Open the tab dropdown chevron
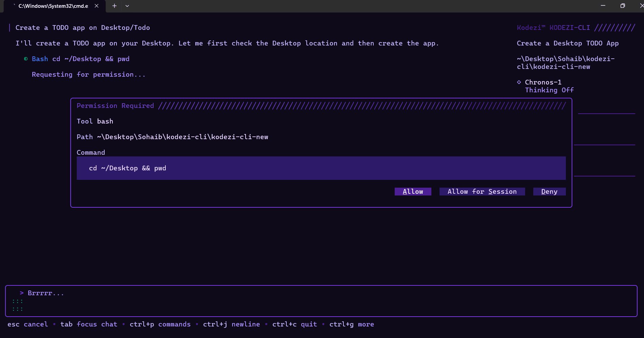 [x=127, y=6]
